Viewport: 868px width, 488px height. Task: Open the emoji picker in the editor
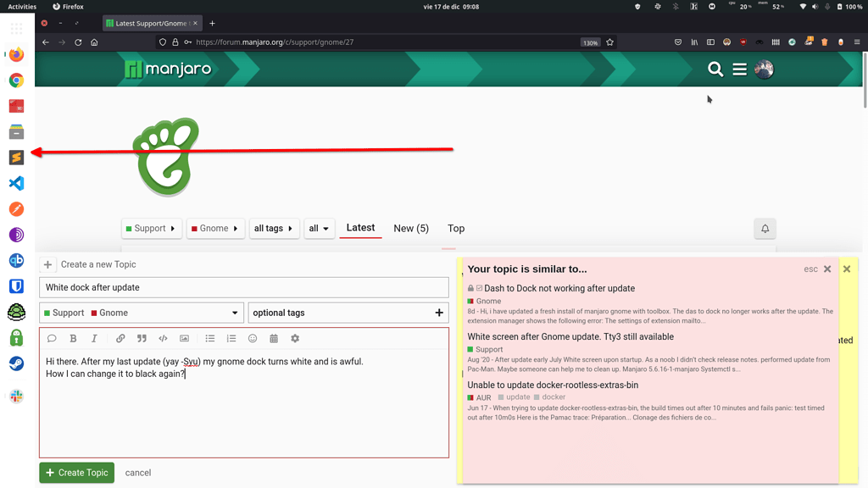[x=253, y=339]
